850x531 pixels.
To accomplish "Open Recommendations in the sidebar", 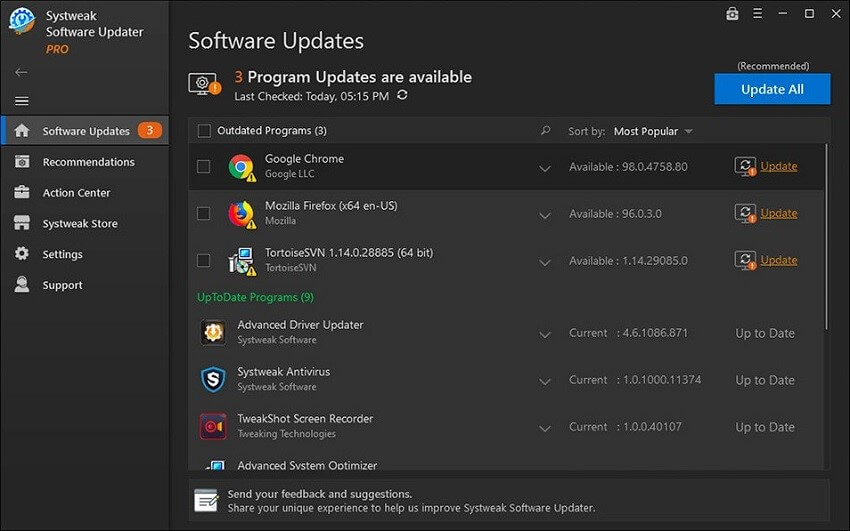I will (85, 161).
